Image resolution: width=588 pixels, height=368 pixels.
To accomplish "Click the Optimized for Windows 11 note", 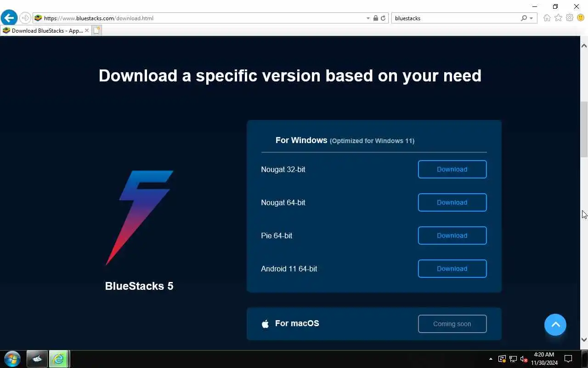I will [372, 141].
